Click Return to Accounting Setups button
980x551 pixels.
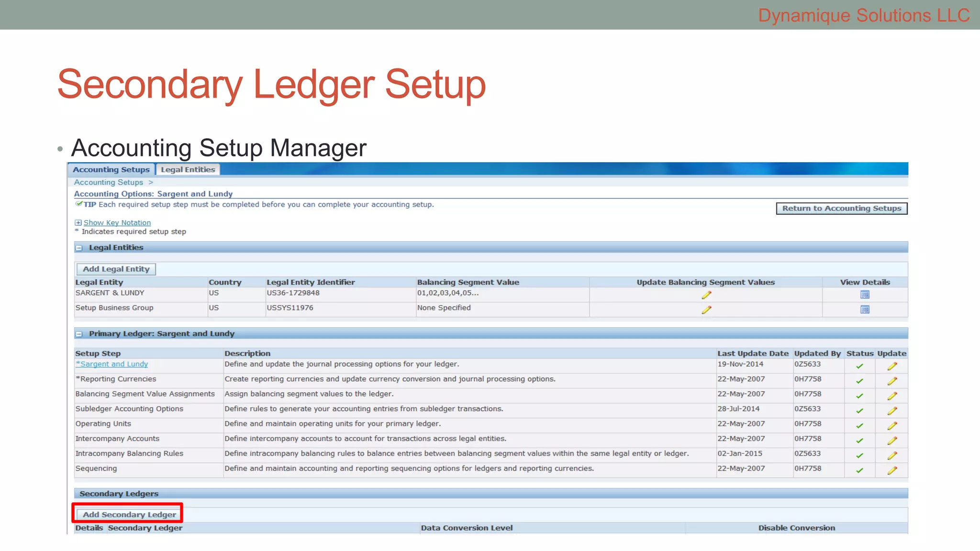(x=841, y=209)
